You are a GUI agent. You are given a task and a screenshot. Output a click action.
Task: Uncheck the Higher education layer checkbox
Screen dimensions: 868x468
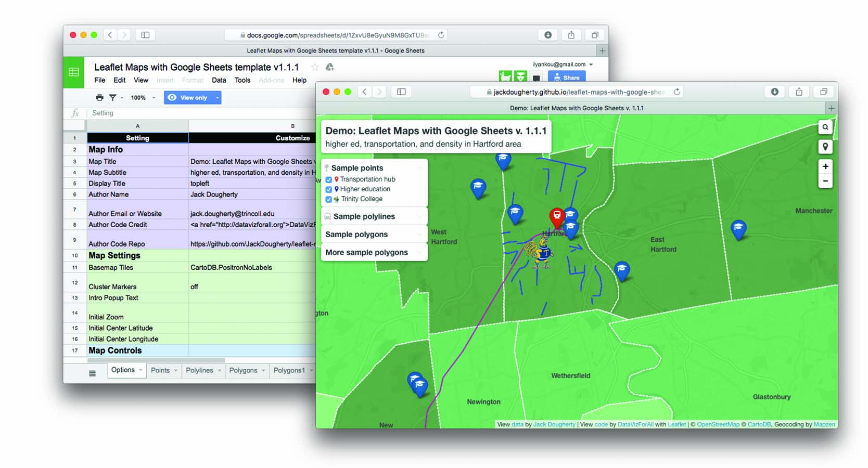328,189
